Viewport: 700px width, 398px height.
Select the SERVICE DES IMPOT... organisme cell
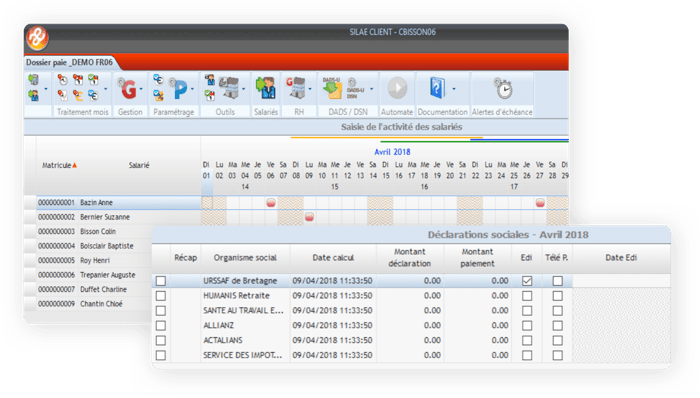[245, 355]
